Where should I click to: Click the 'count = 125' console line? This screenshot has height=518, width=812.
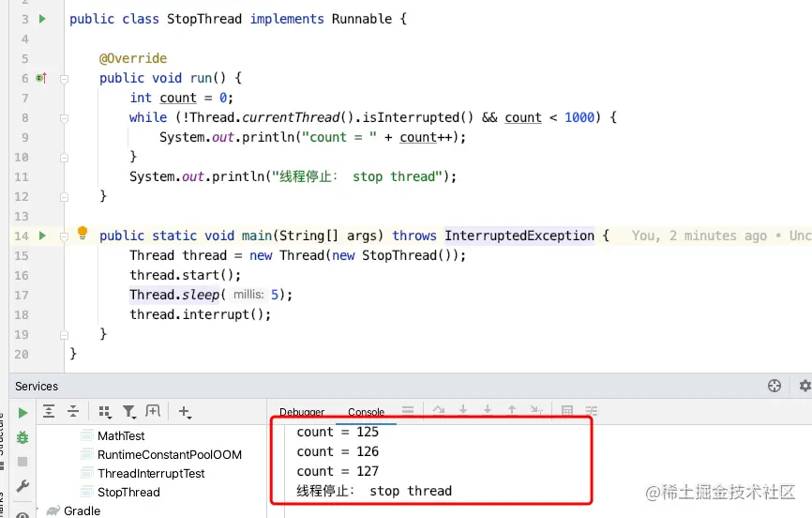click(338, 432)
